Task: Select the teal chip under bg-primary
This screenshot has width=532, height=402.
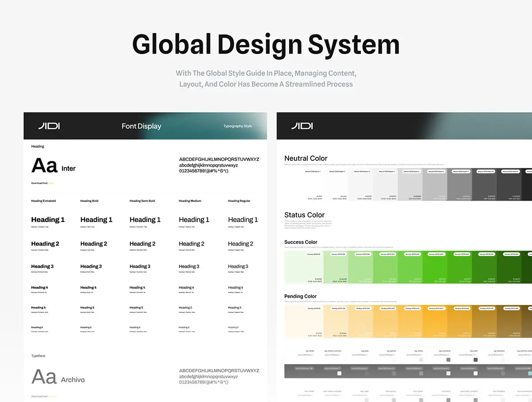Action: [530, 373]
